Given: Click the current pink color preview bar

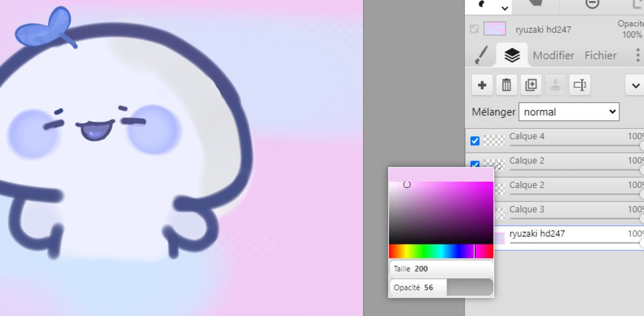Looking at the screenshot, I should pos(441,175).
